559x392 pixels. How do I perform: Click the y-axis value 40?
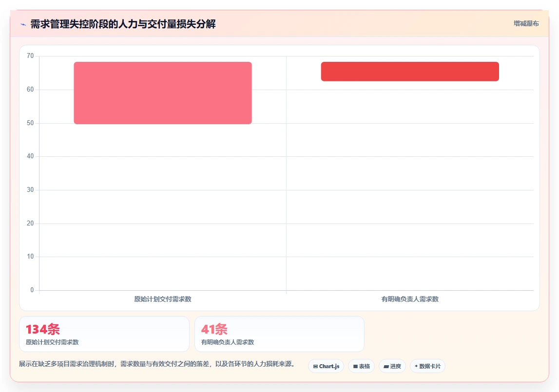[x=30, y=156]
